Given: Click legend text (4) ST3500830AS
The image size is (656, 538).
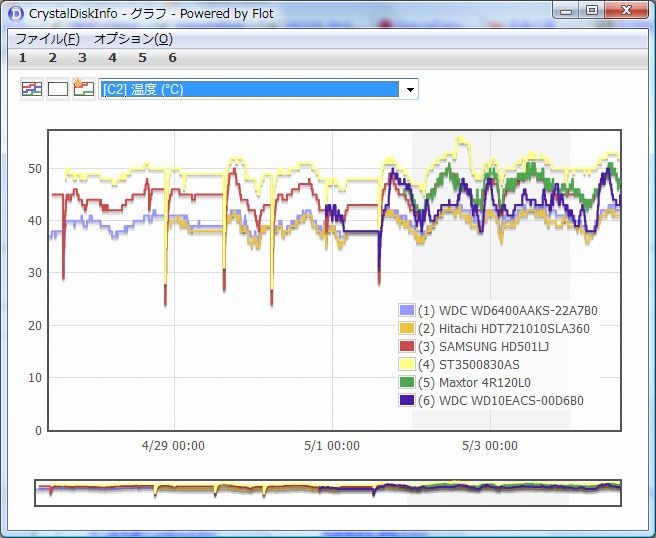Looking at the screenshot, I should (x=469, y=364).
